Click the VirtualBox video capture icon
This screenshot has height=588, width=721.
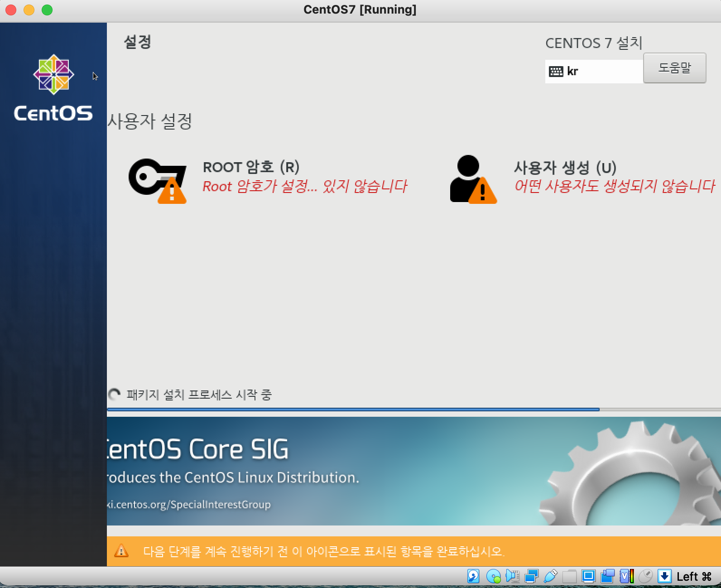pos(607,576)
